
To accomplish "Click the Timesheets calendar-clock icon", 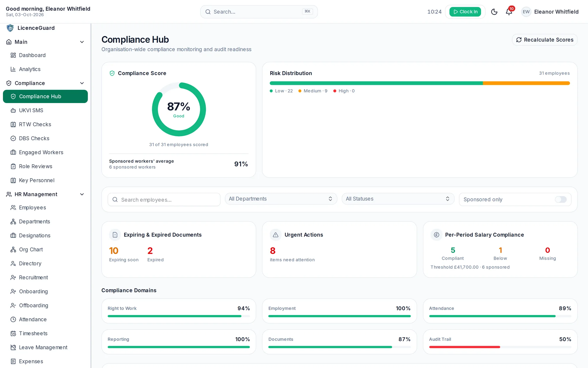I will click(x=13, y=334).
